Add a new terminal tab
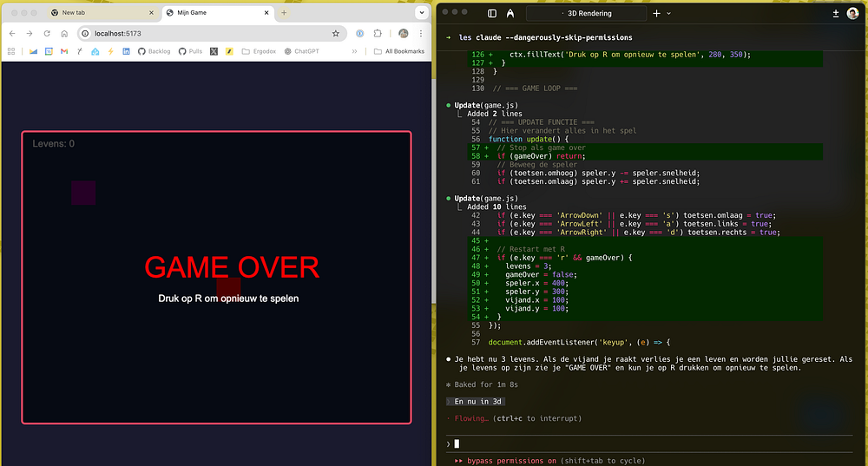The width and height of the screenshot is (868, 466). tap(656, 13)
